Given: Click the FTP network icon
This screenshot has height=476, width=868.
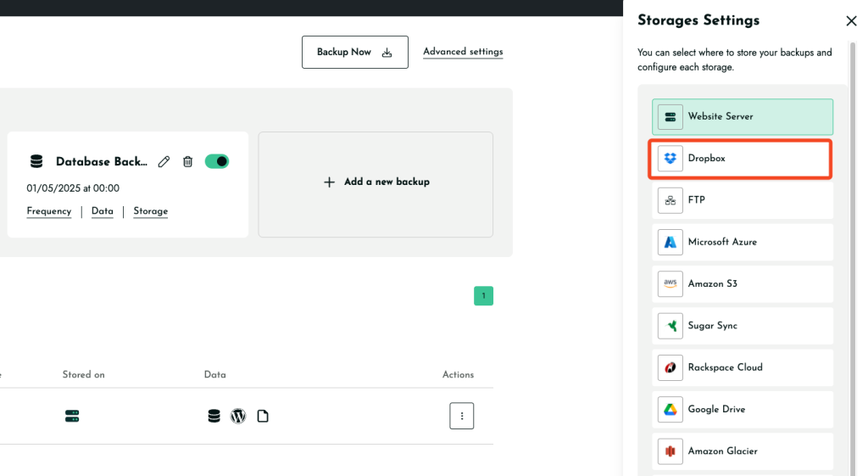Looking at the screenshot, I should click(670, 200).
